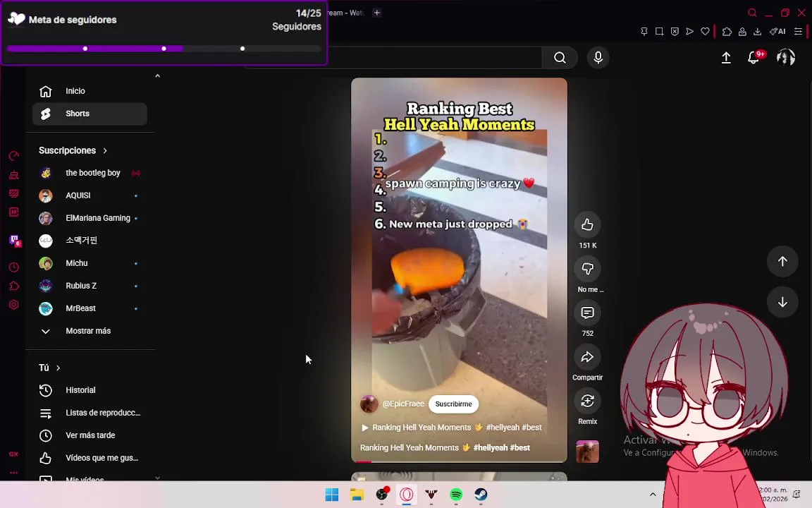
Task: Click the short's red progress bar
Action: (459, 461)
